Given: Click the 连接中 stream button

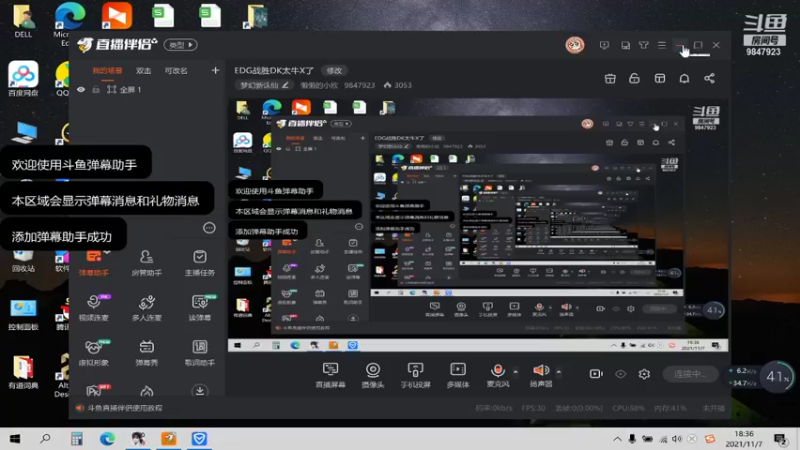Looking at the screenshot, I should (x=690, y=374).
